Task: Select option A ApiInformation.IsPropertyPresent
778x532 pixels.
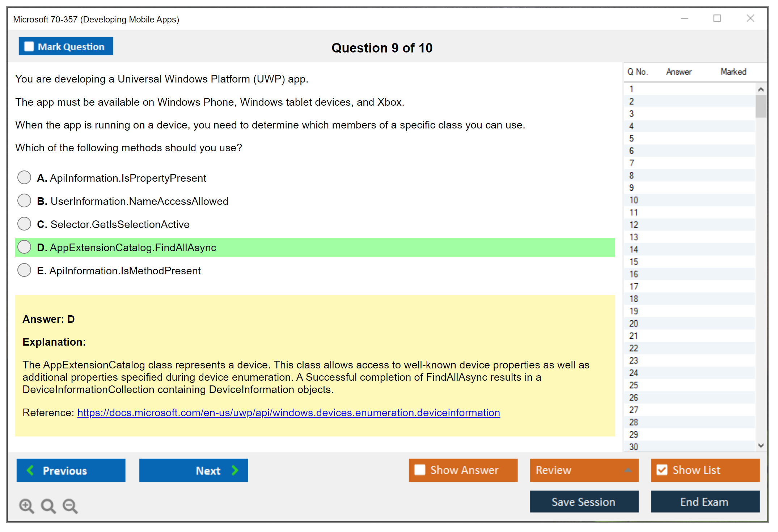Action: click(24, 178)
